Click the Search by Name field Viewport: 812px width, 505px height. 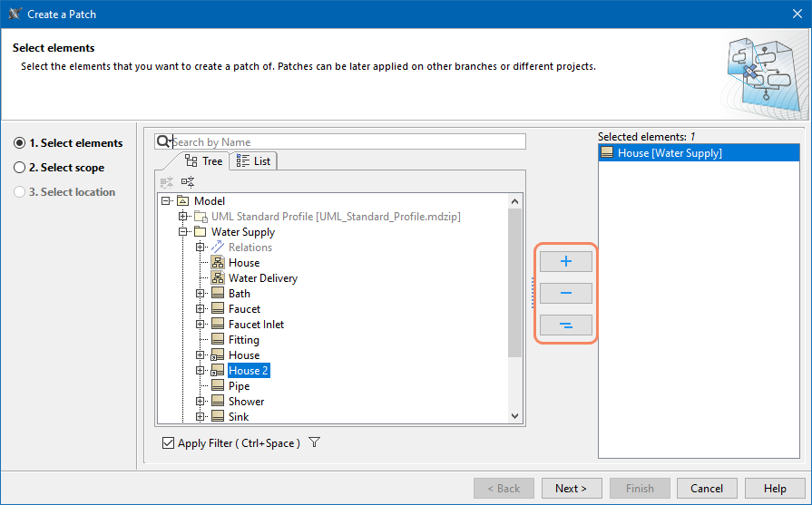pyautogui.click(x=348, y=141)
